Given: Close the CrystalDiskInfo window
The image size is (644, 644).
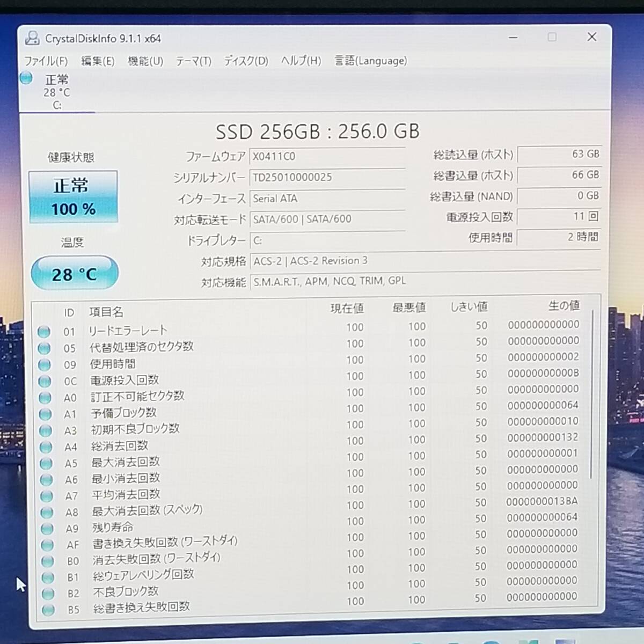Looking at the screenshot, I should 592,36.
